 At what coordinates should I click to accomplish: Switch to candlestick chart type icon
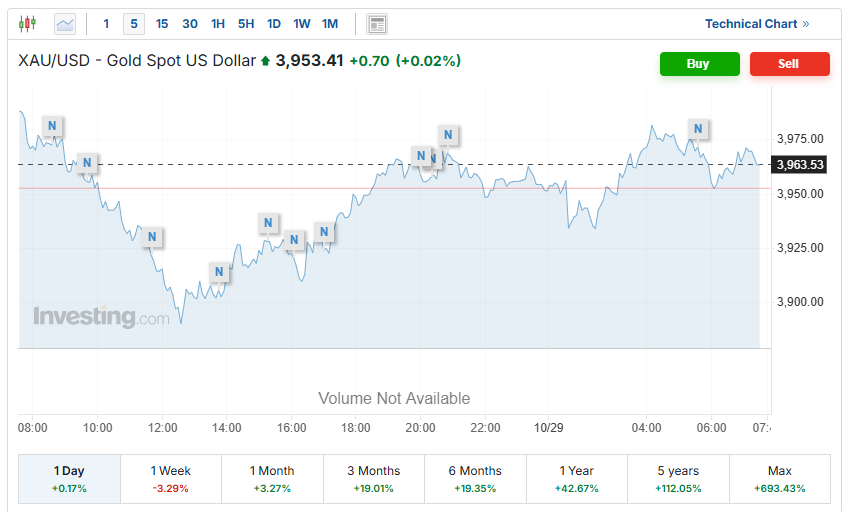27,23
